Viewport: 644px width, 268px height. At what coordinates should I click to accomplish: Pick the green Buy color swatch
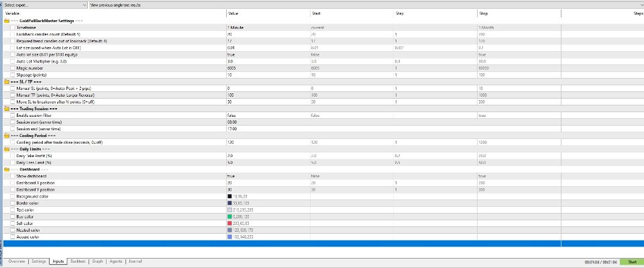pos(229,217)
